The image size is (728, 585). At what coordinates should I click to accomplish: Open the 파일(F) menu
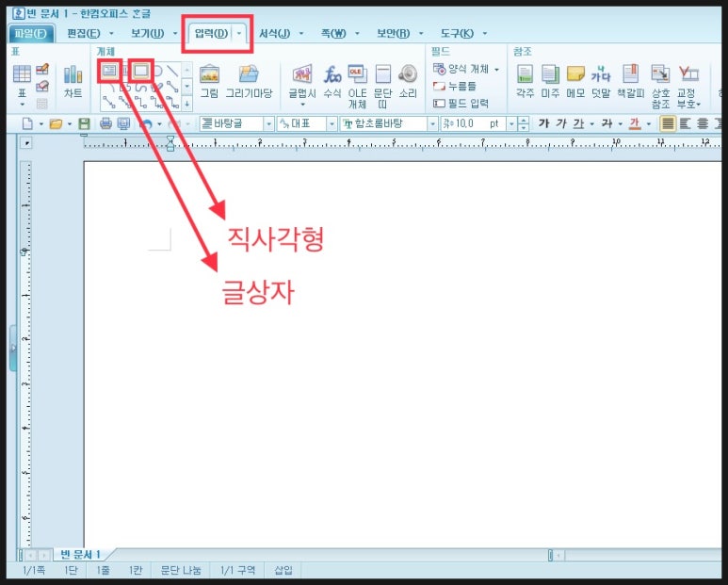coord(31,33)
